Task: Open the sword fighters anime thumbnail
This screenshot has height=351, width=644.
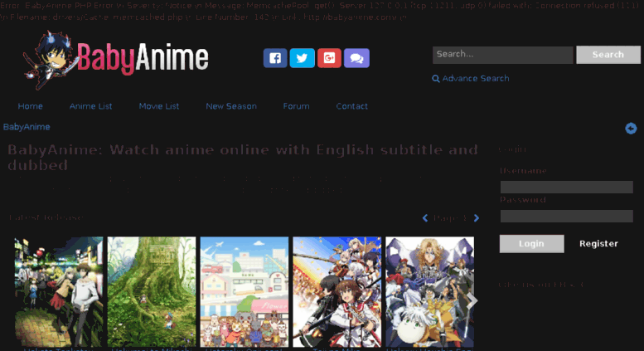Action: tap(337, 292)
